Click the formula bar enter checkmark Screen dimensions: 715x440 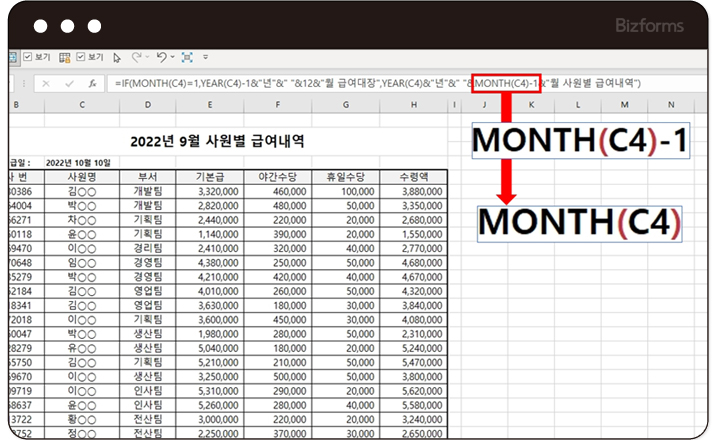[x=69, y=83]
